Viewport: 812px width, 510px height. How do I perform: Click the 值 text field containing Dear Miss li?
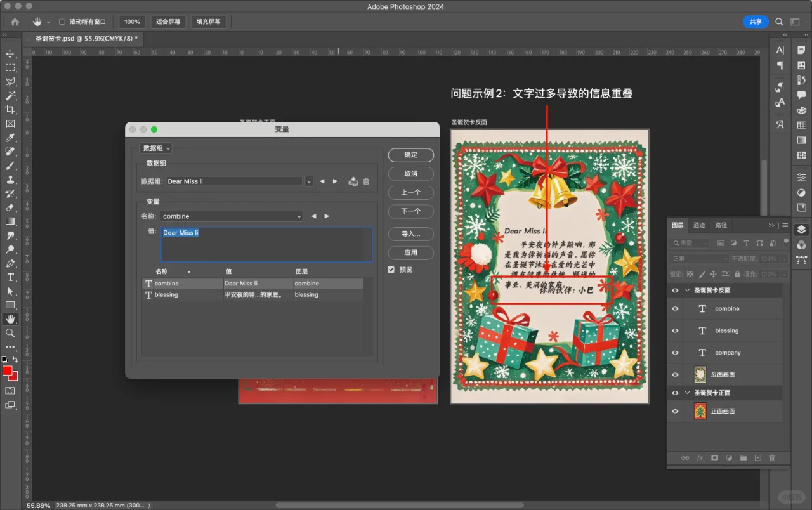[266, 244]
